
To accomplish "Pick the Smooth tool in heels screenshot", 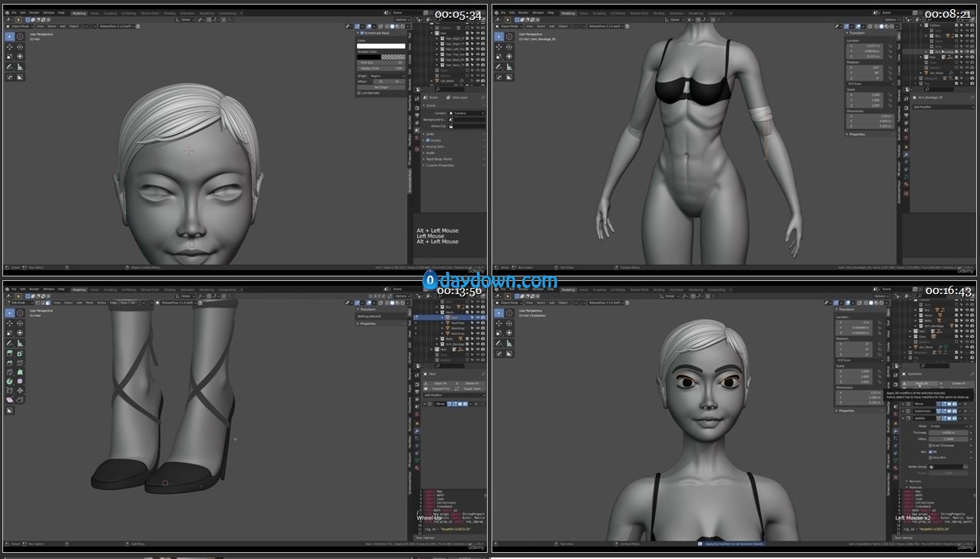I will (20, 382).
